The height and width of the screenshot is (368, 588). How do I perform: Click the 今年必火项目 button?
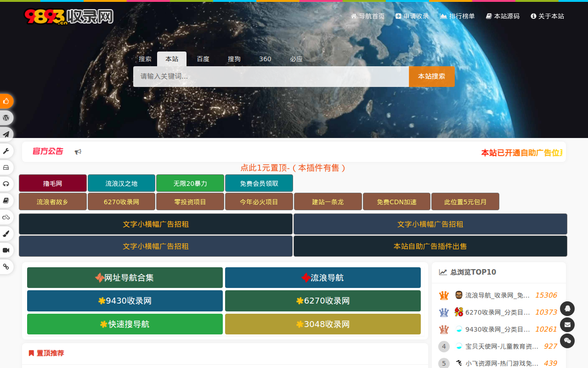259,201
